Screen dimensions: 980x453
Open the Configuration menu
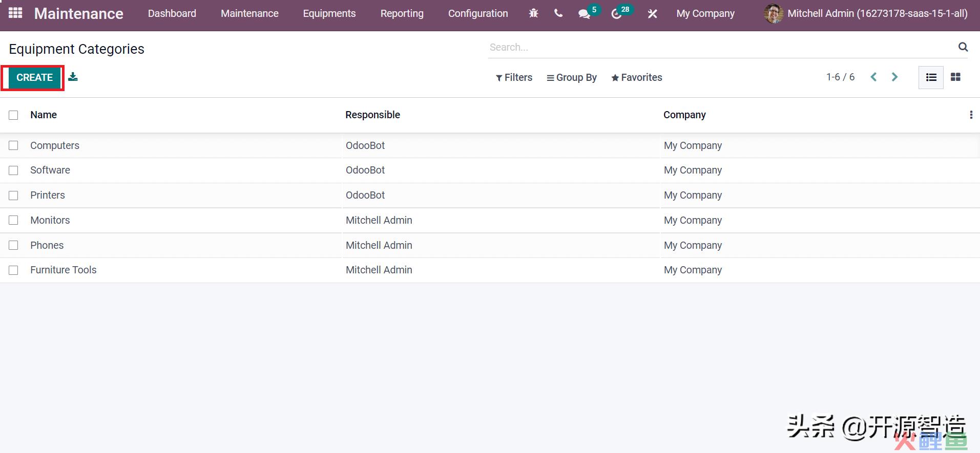(478, 13)
